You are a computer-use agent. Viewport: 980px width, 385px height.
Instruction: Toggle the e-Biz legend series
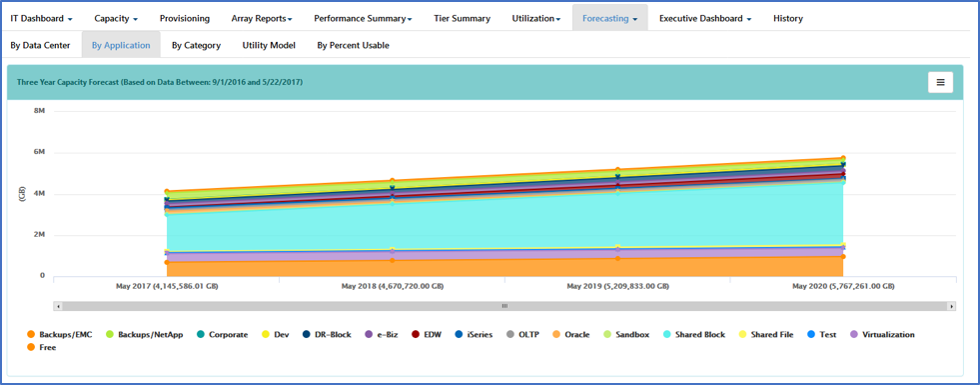pyautogui.click(x=381, y=335)
